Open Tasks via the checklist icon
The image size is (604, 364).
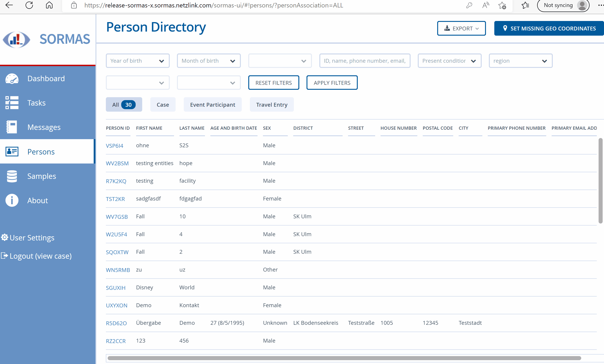[12, 103]
